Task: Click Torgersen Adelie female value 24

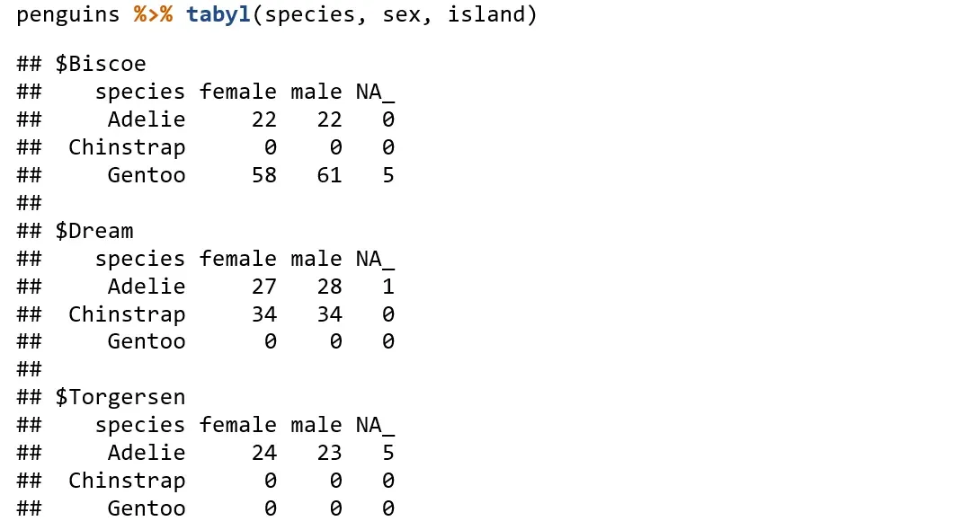Action: 263,453
